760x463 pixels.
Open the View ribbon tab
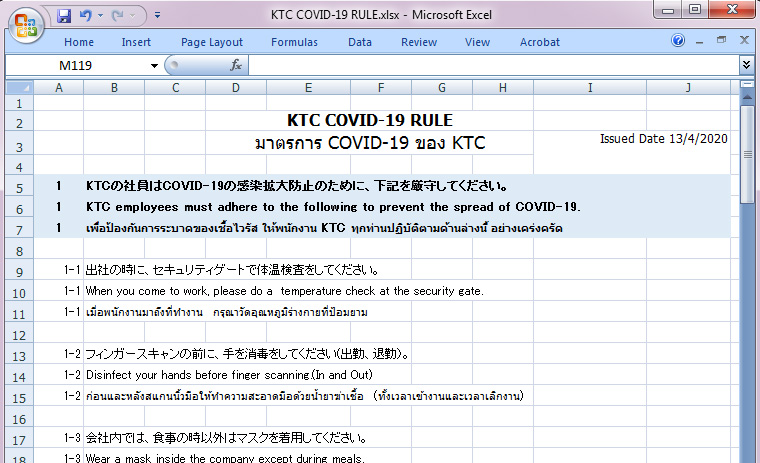pyautogui.click(x=477, y=42)
